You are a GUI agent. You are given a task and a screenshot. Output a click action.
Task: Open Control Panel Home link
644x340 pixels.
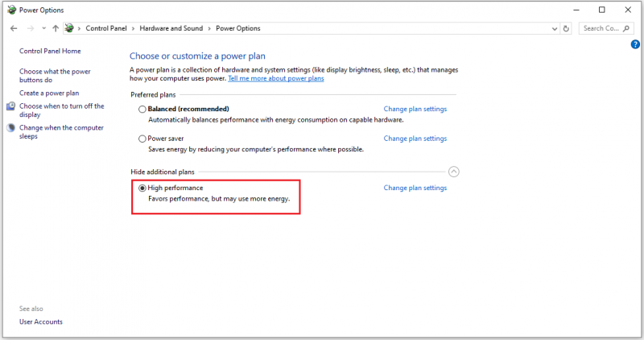click(50, 51)
